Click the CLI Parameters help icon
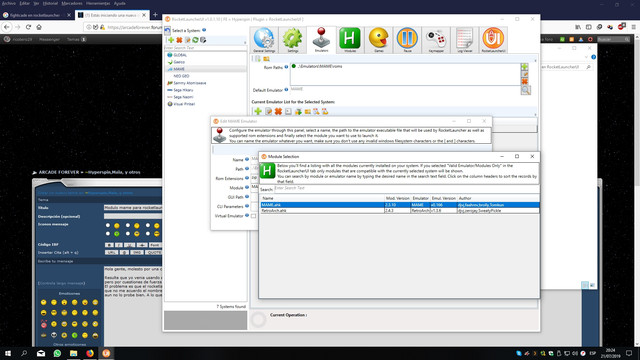 pos(247,207)
